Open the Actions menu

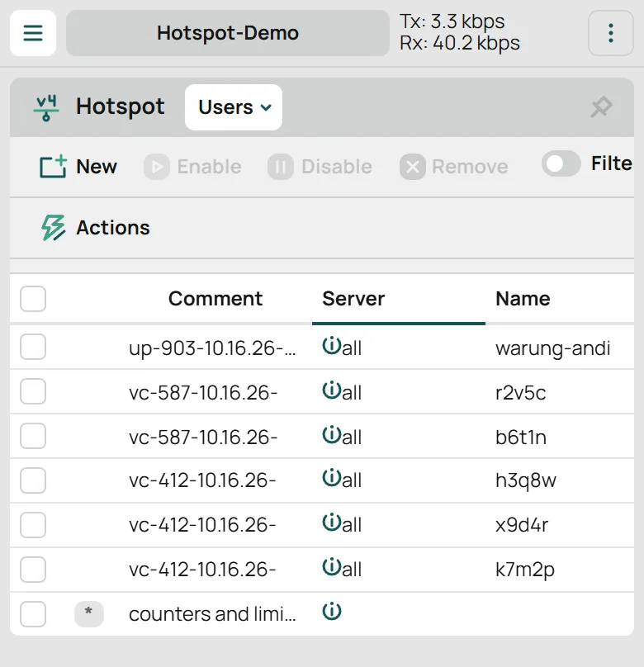pyautogui.click(x=95, y=228)
